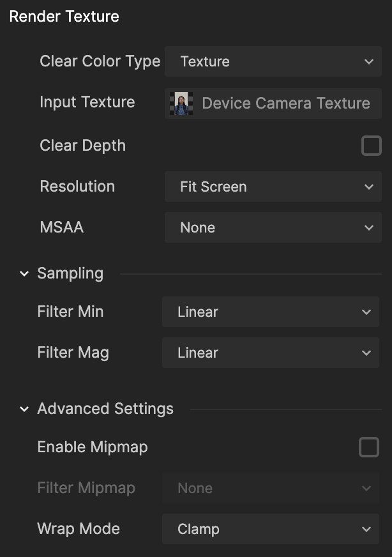Viewport: 392px width, 557px height.
Task: Click the Render Texture title
Action: point(64,17)
